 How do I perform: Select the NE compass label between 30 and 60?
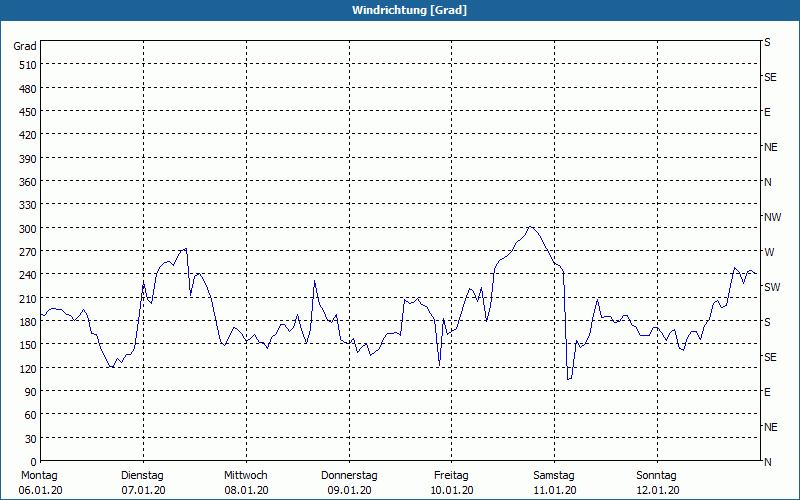(771, 427)
